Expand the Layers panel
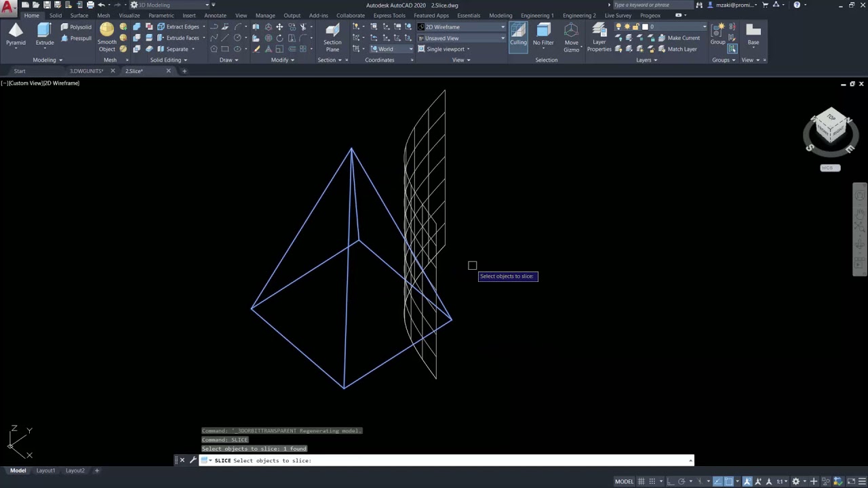868x488 pixels. click(647, 60)
